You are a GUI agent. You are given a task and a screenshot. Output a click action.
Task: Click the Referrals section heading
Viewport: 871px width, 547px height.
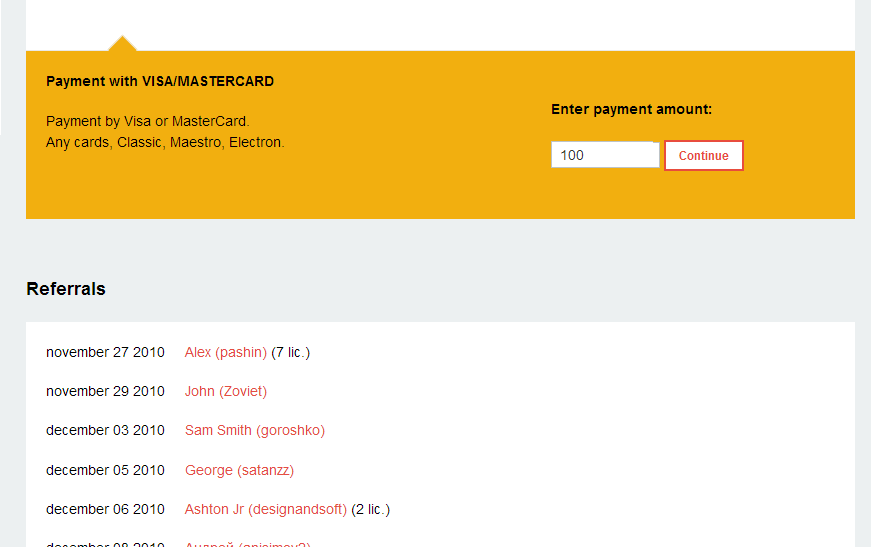tap(66, 289)
